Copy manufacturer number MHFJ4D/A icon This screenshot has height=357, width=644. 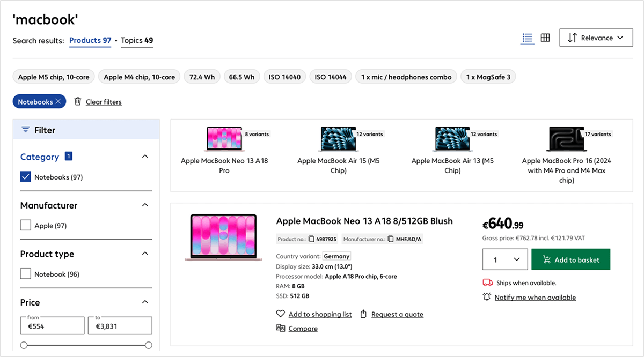(x=391, y=239)
